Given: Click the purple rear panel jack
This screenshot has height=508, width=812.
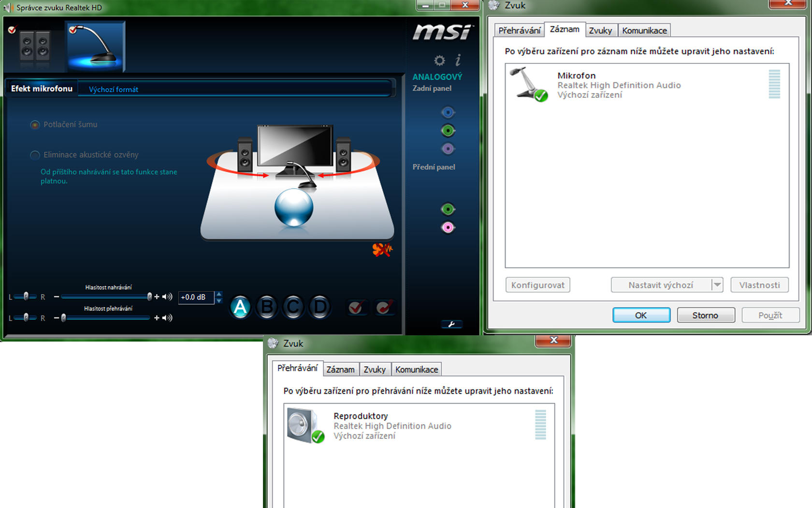Looking at the screenshot, I should click(448, 149).
